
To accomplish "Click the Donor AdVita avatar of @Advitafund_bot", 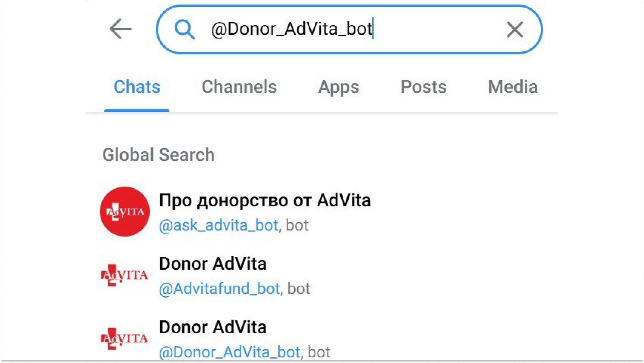I will tap(125, 275).
